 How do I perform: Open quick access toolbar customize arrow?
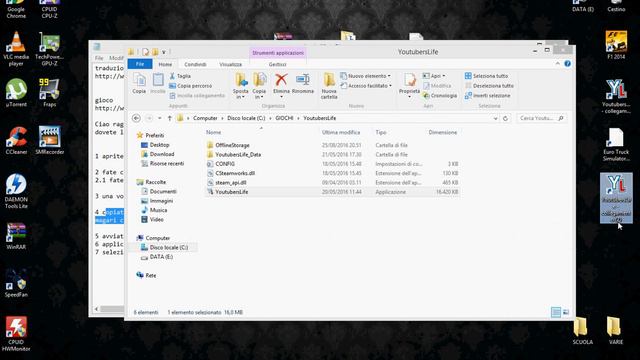(x=164, y=52)
